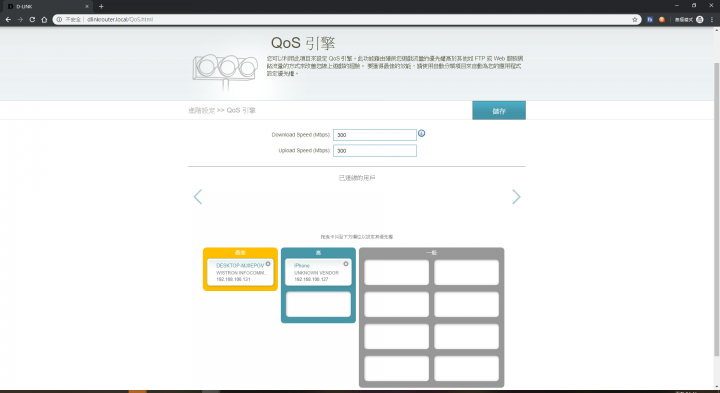Click IP address 192.168.100.127
This screenshot has width=720, height=393.
tap(311, 279)
